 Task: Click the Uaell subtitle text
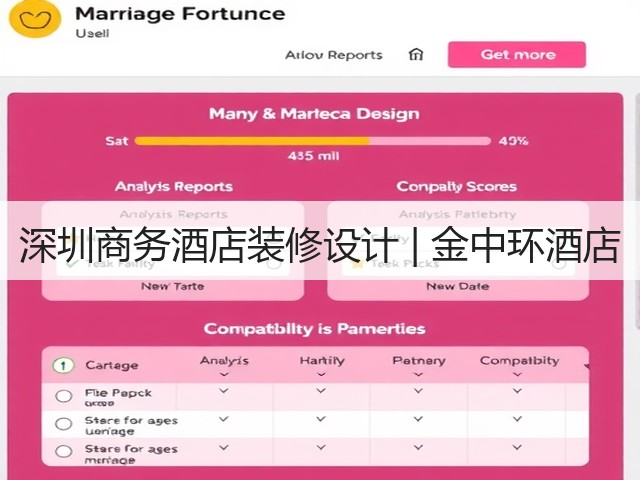coord(92,33)
